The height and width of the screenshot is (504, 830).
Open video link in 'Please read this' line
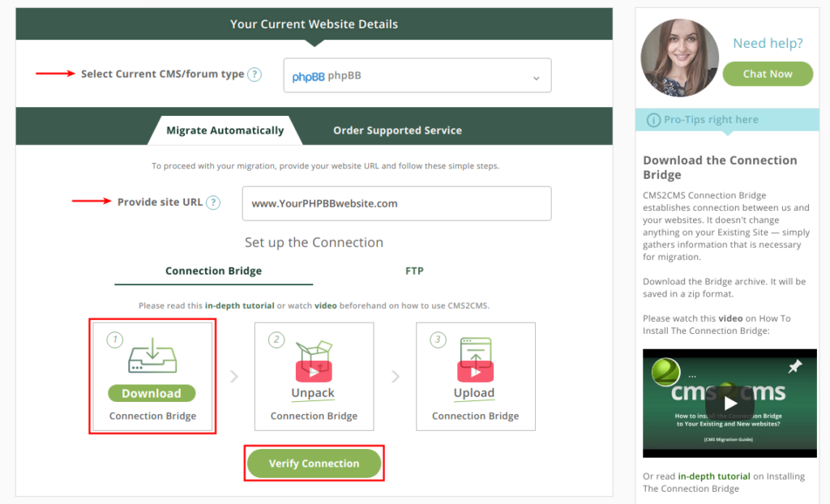(x=326, y=305)
